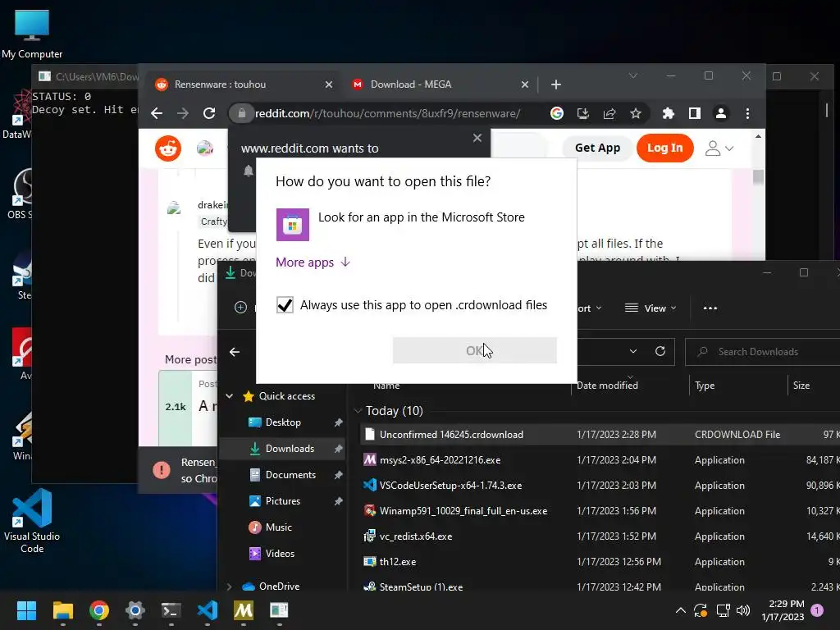Dismiss the reddit.com notification prompt
Viewport: 840px width, 630px height.
coord(477,138)
